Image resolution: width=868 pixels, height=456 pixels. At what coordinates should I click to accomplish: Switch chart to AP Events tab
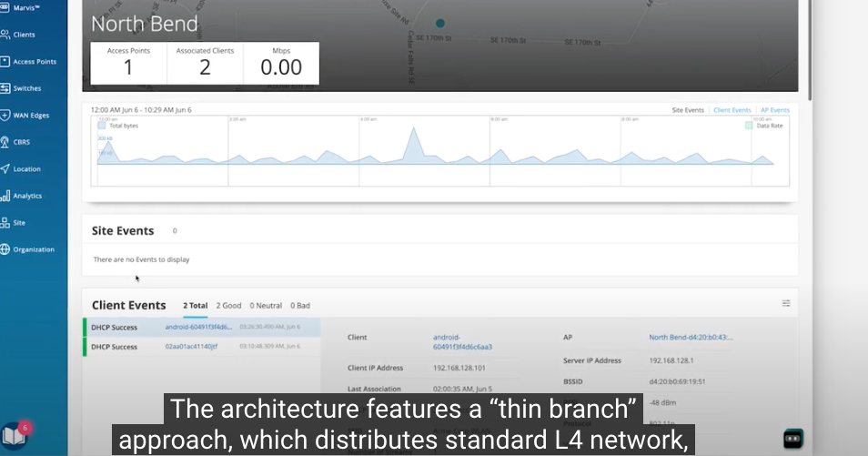click(x=773, y=110)
